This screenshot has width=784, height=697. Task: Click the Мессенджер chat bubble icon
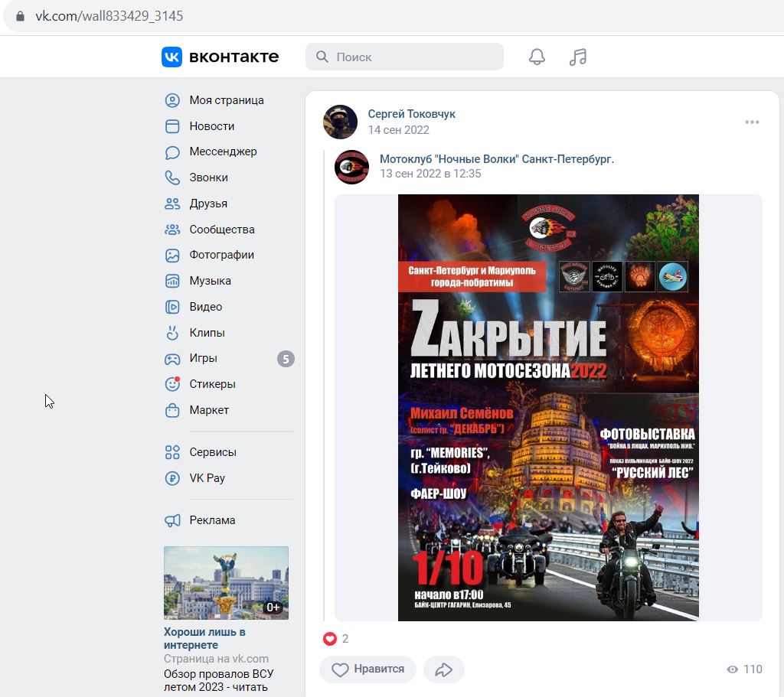[172, 152]
